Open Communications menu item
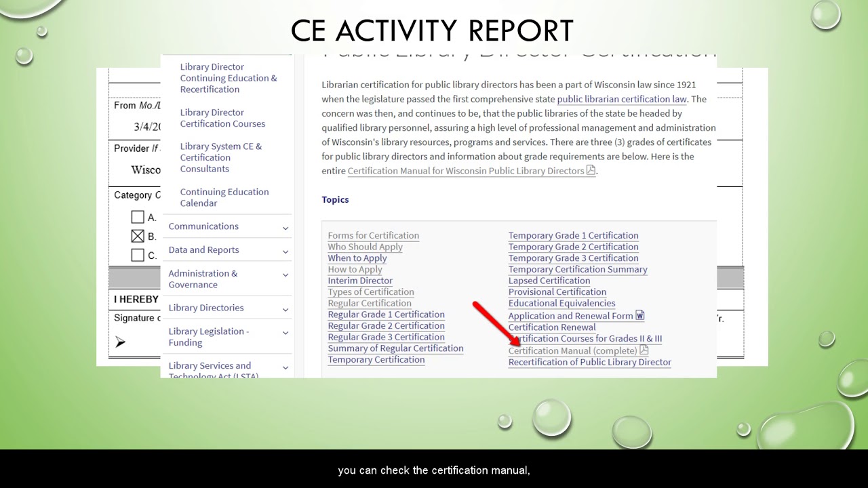The image size is (868, 488). coord(203,226)
